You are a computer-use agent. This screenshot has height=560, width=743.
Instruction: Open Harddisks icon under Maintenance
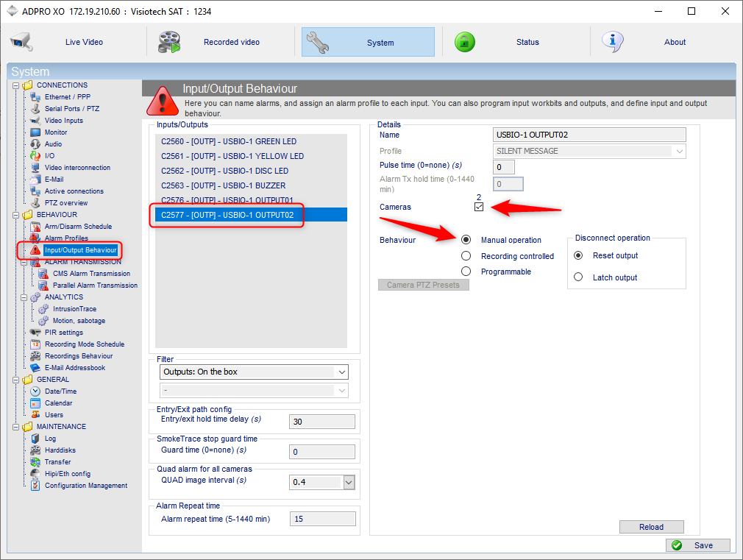pos(35,450)
